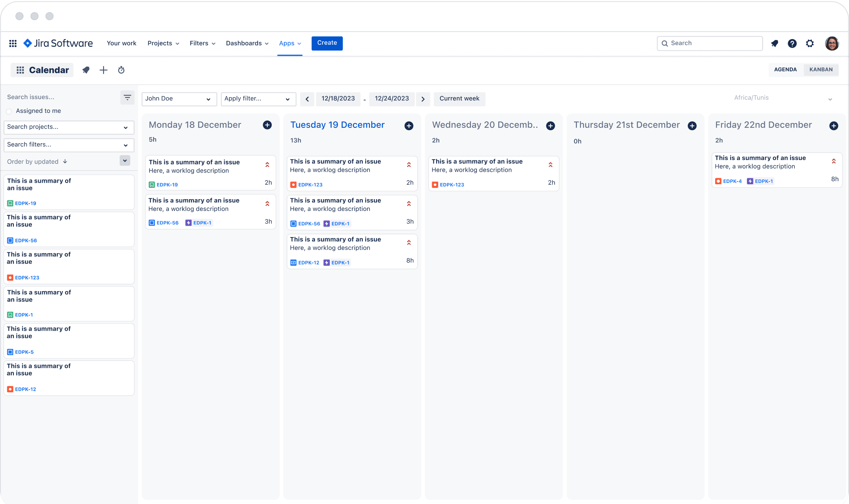849x504 pixels.
Task: Open the Search projects dropdown
Action: [69, 127]
